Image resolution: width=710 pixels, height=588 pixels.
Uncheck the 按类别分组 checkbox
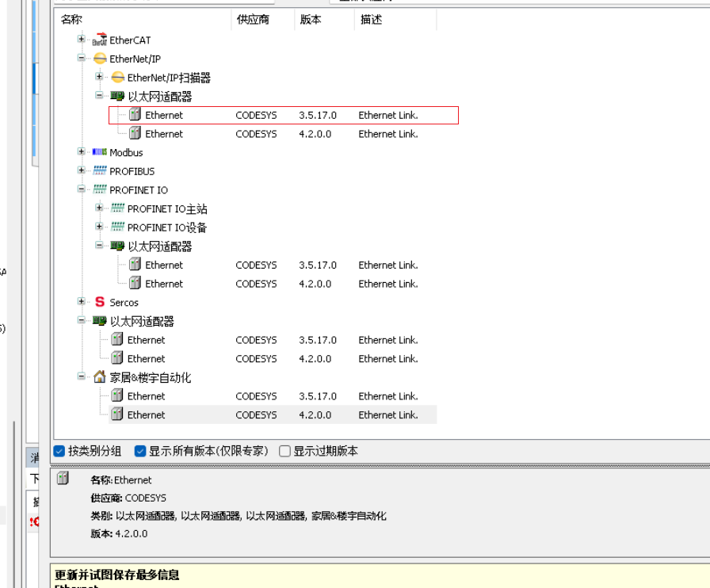(59, 451)
